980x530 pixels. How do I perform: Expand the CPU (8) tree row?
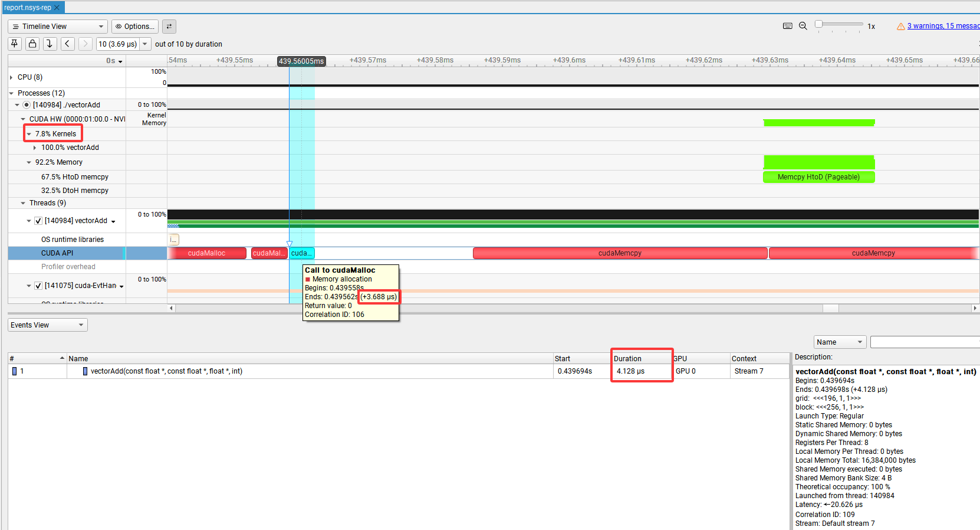(x=11, y=77)
